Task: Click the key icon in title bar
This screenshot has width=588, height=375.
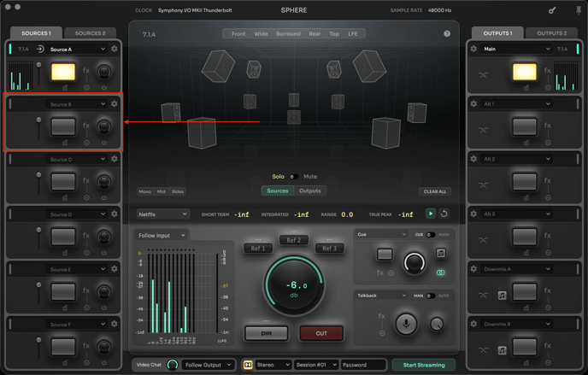Action: (552, 10)
